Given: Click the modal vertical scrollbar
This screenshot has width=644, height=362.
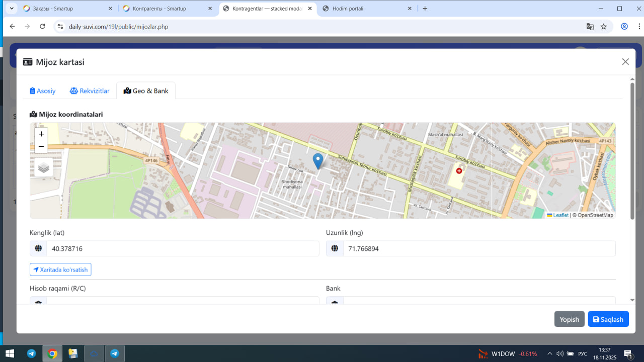Looking at the screenshot, I should pyautogui.click(x=632, y=151).
